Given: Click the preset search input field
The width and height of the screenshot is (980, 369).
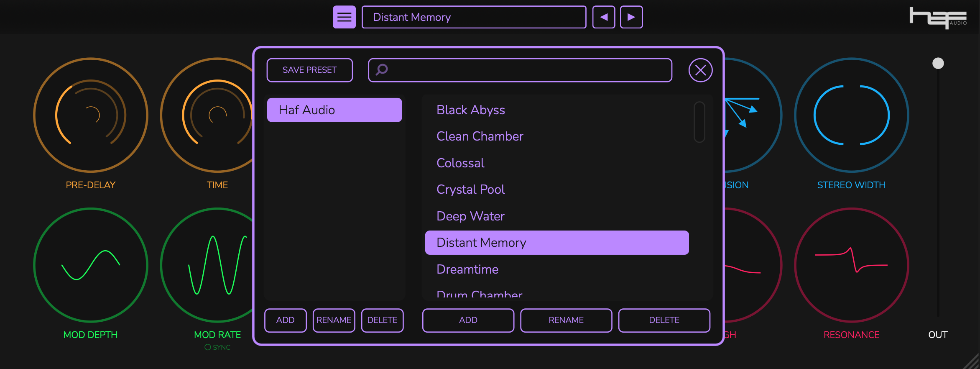Looking at the screenshot, I should [527, 70].
